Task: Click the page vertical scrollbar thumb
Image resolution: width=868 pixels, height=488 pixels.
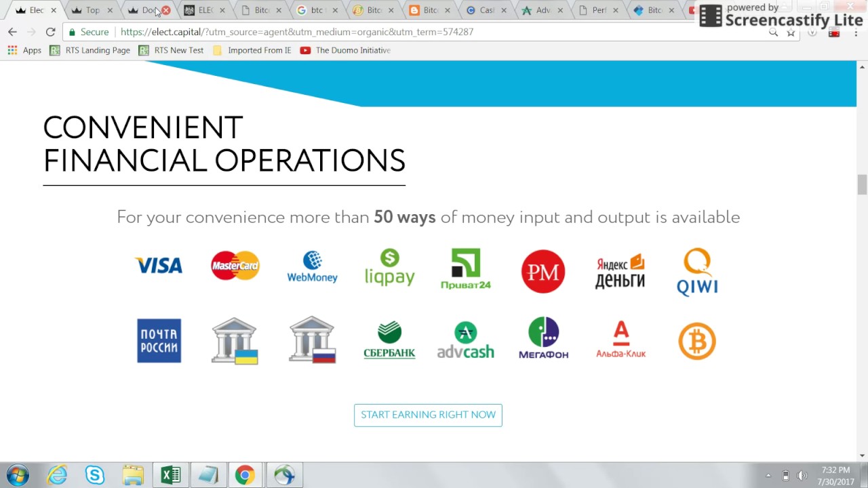Action: 862,184
